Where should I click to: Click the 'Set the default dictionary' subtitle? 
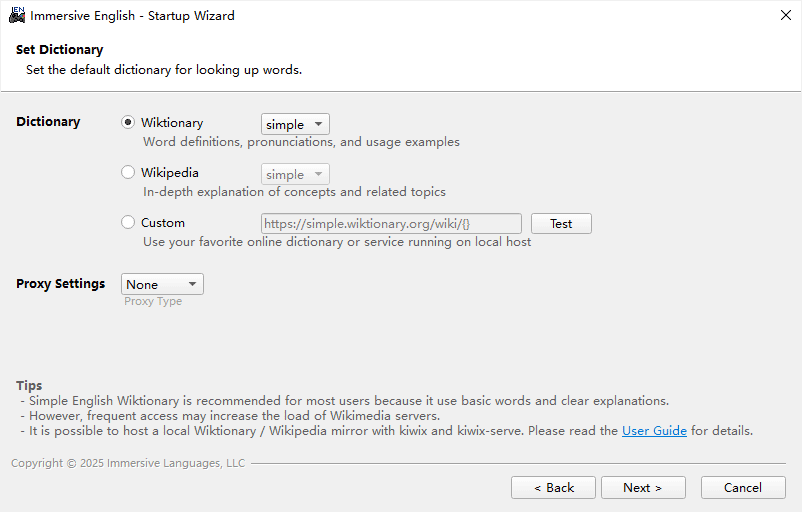click(164, 70)
